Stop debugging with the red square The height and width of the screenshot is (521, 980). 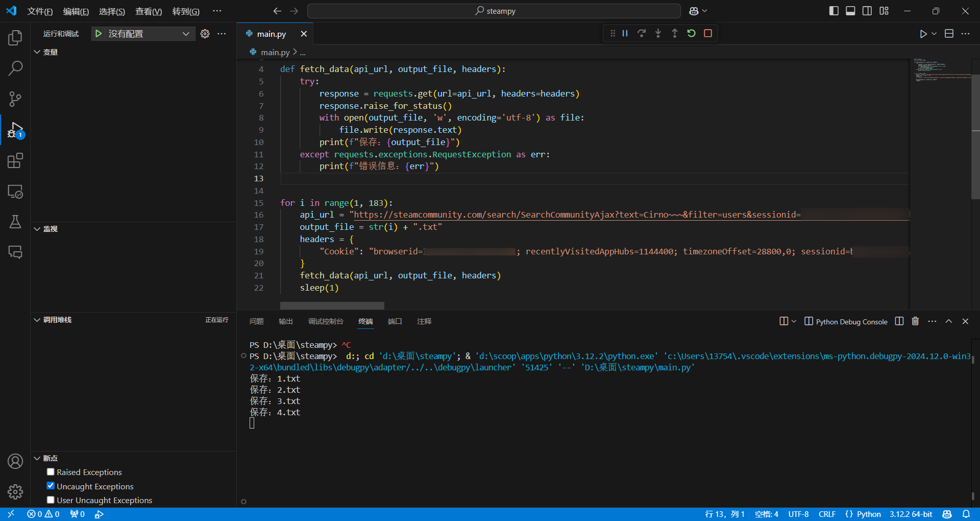[x=707, y=34]
